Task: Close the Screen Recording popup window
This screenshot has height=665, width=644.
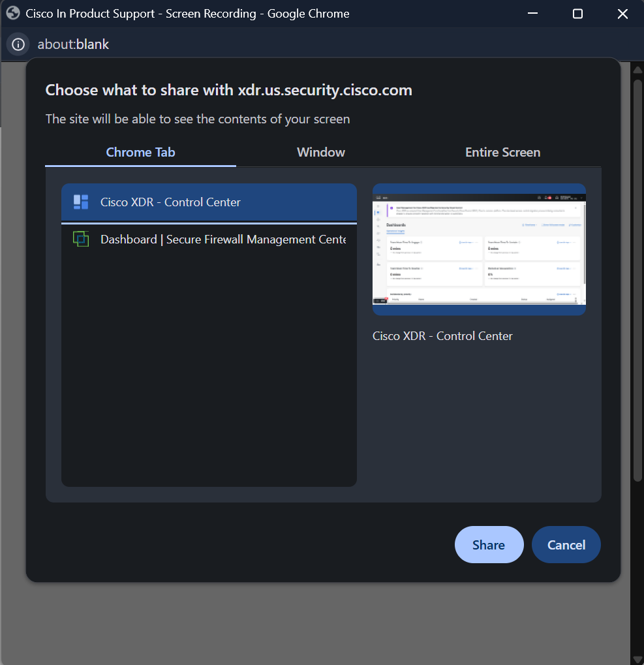Action: pyautogui.click(x=622, y=14)
